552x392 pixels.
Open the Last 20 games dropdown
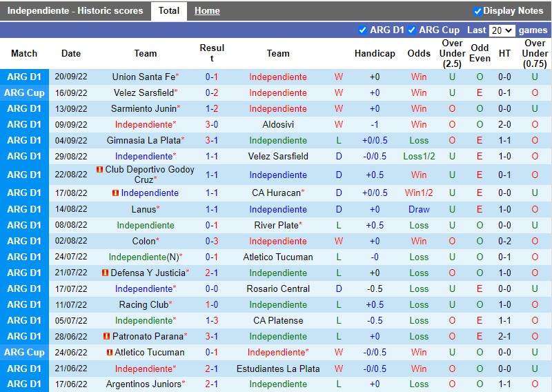click(x=502, y=30)
